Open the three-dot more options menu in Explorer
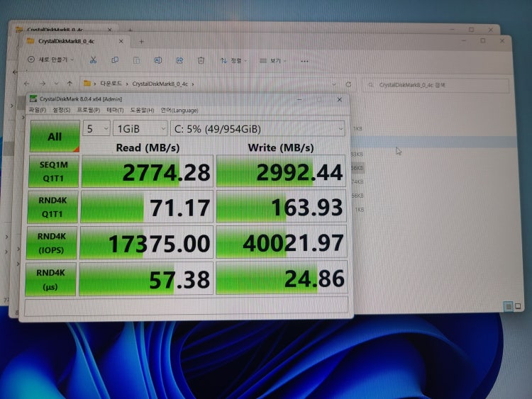The image size is (532, 399). pyautogui.click(x=305, y=62)
